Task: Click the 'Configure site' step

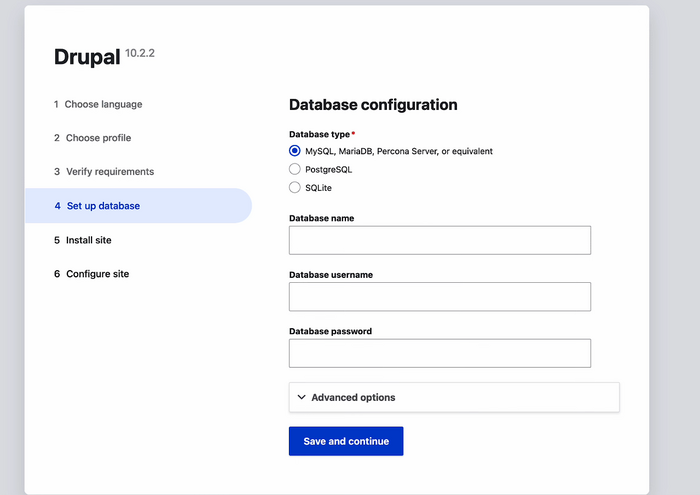Action: [92, 274]
